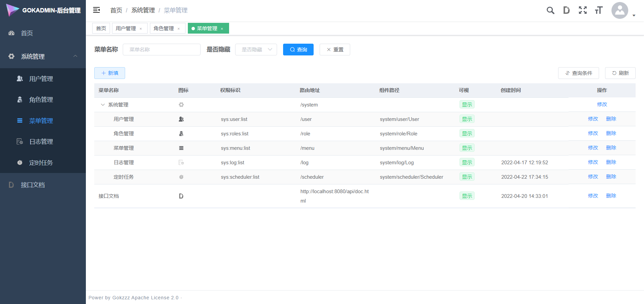The width and height of the screenshot is (644, 304).
Task: Click the 新增 add button
Action: pyautogui.click(x=110, y=73)
